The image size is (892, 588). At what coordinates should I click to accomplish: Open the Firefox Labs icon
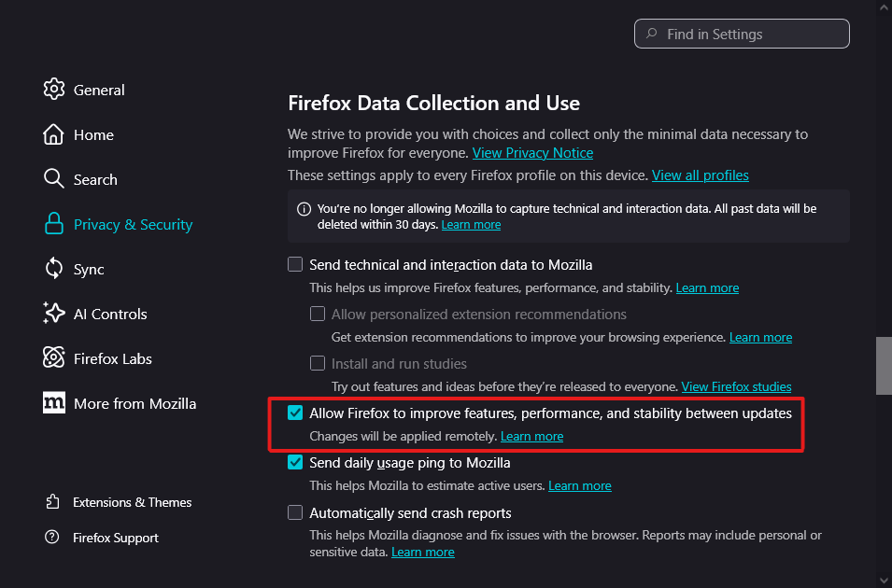click(x=54, y=358)
